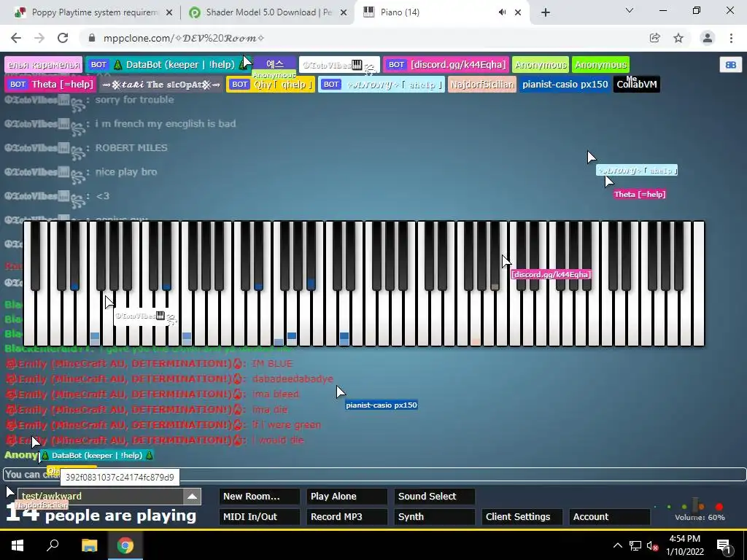Open File Explorer from taskbar

coord(89,545)
